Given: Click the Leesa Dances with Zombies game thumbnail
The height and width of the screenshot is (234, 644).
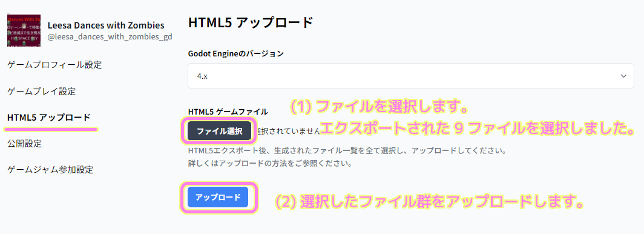Looking at the screenshot, I should click(x=24, y=30).
